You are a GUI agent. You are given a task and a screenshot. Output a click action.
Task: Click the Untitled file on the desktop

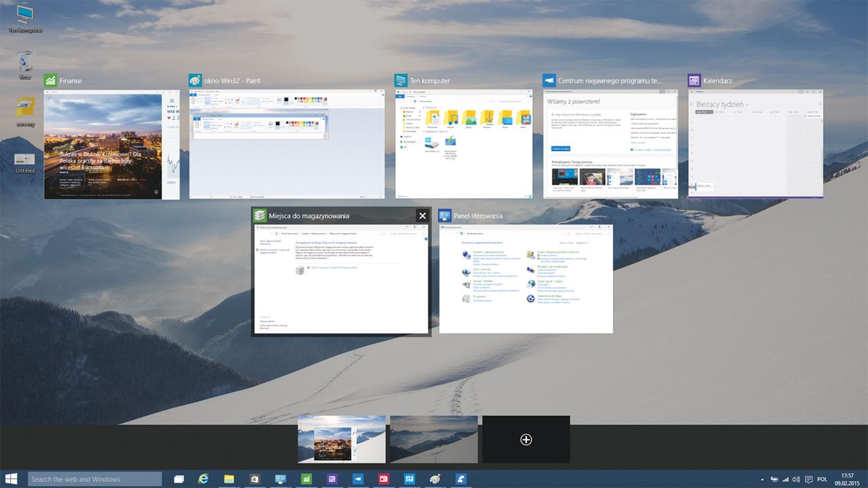pos(25,163)
